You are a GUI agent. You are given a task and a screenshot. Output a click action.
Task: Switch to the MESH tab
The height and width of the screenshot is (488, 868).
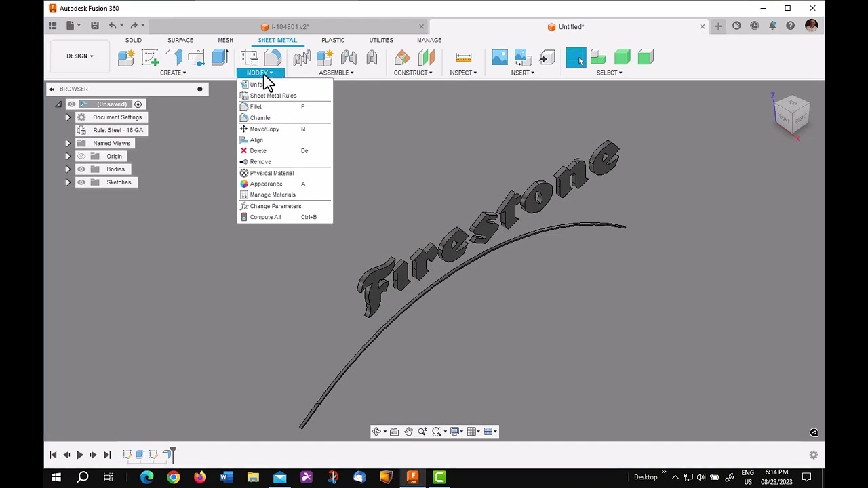[225, 40]
